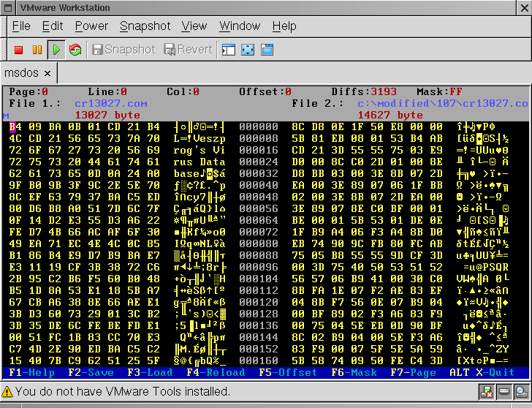This screenshot has width=532, height=408.
Task: Click offset 000104 in the middle column
Action: [x=259, y=279]
